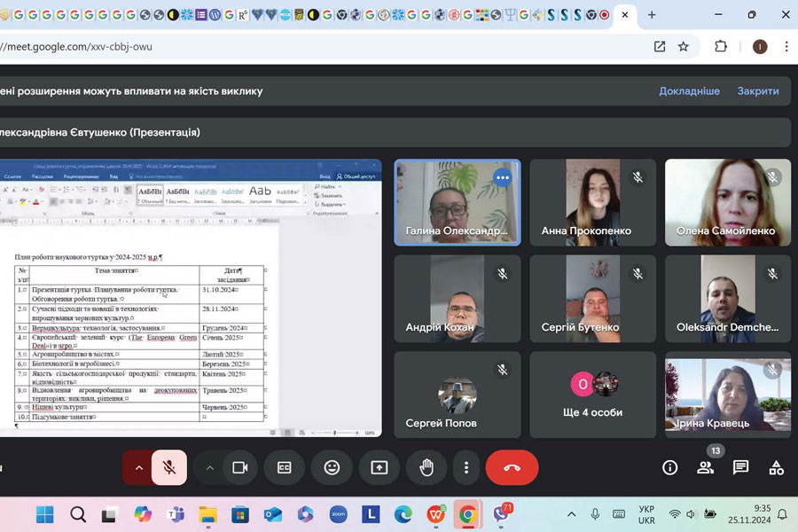This screenshot has width=798, height=532.
Task: Open the activities icon in Meet
Action: [x=776, y=468]
